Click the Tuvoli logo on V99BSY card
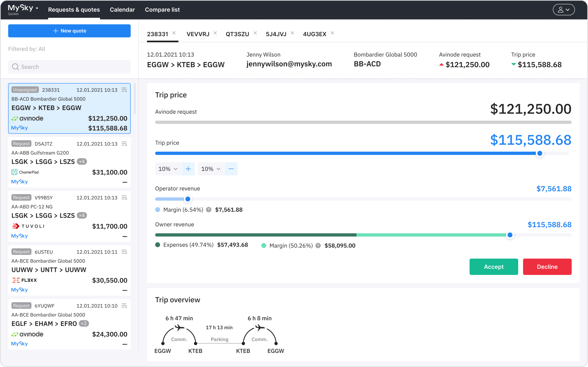Viewport: 588px width, 367px height. [28, 226]
